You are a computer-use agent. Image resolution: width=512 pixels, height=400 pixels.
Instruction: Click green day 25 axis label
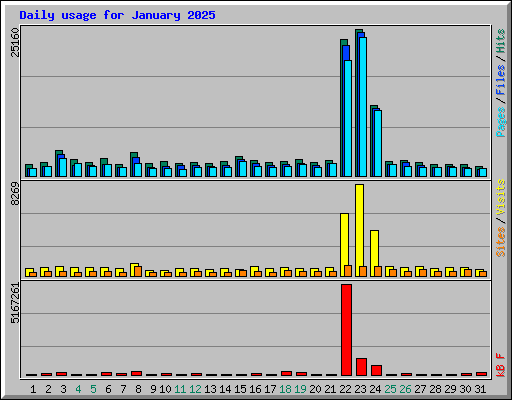point(390,389)
